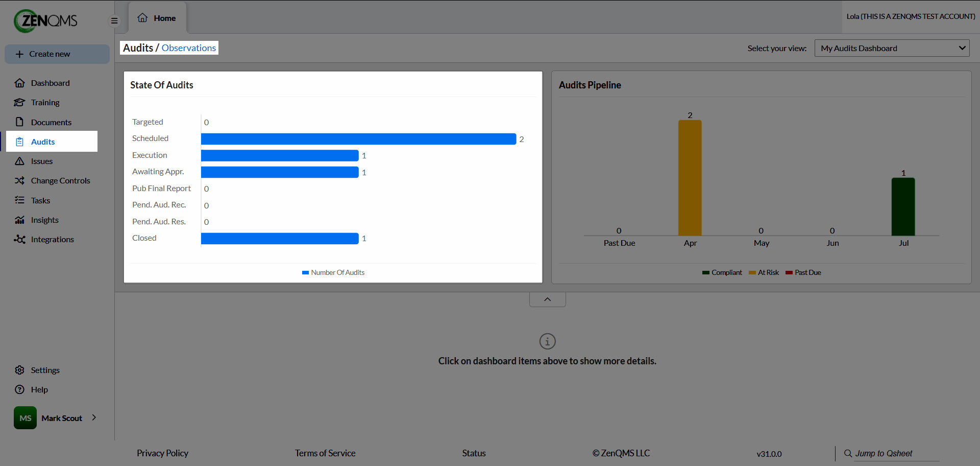Click the Audits Pipeline title
The height and width of the screenshot is (466, 980).
tap(590, 85)
